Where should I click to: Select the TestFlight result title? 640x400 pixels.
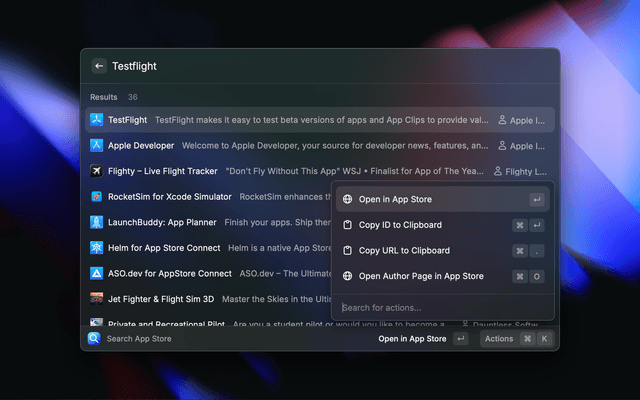tap(127, 120)
